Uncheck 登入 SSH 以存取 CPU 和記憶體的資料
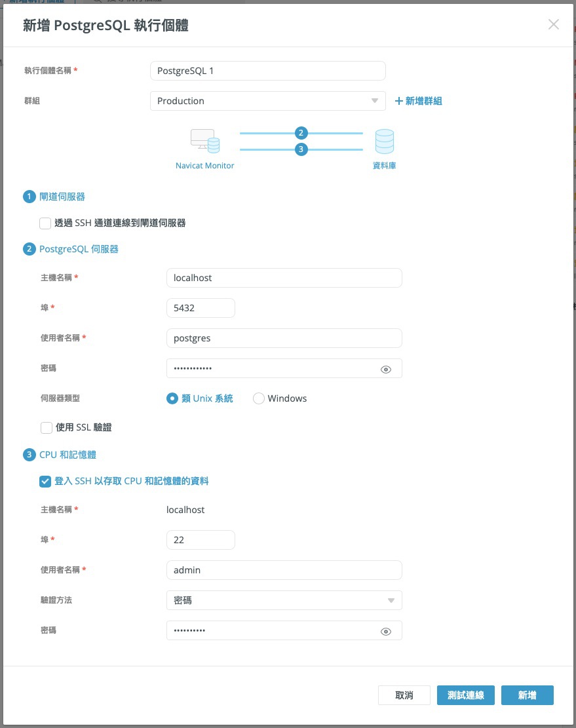Image resolution: width=576 pixels, height=728 pixels. [45, 481]
